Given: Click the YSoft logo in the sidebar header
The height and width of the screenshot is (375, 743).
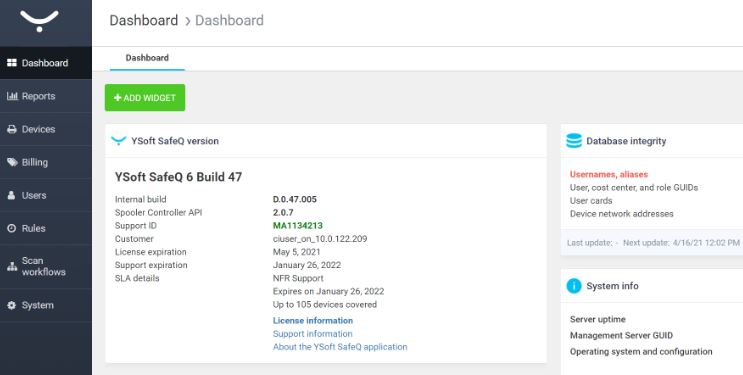Looking at the screenshot, I should tap(39, 21).
